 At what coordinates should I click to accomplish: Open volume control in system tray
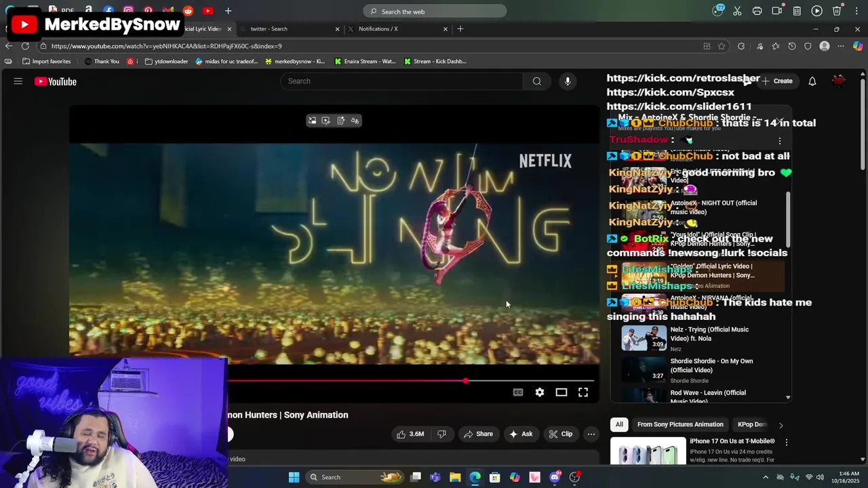click(x=820, y=477)
